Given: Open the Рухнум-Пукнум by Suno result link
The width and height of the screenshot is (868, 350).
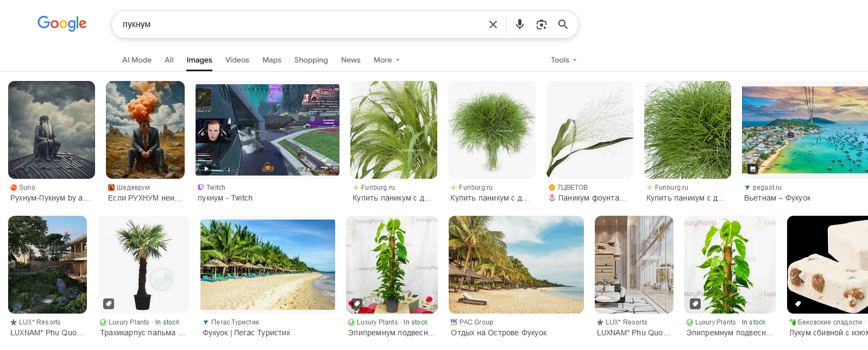Looking at the screenshot, I should pos(51,198).
